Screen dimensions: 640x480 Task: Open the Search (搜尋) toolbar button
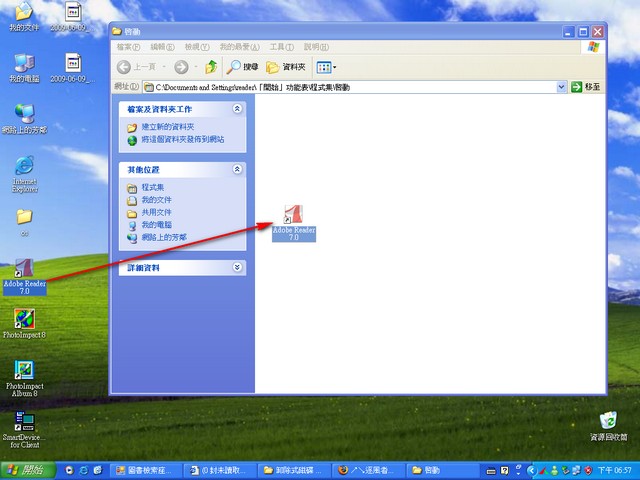pyautogui.click(x=243, y=67)
